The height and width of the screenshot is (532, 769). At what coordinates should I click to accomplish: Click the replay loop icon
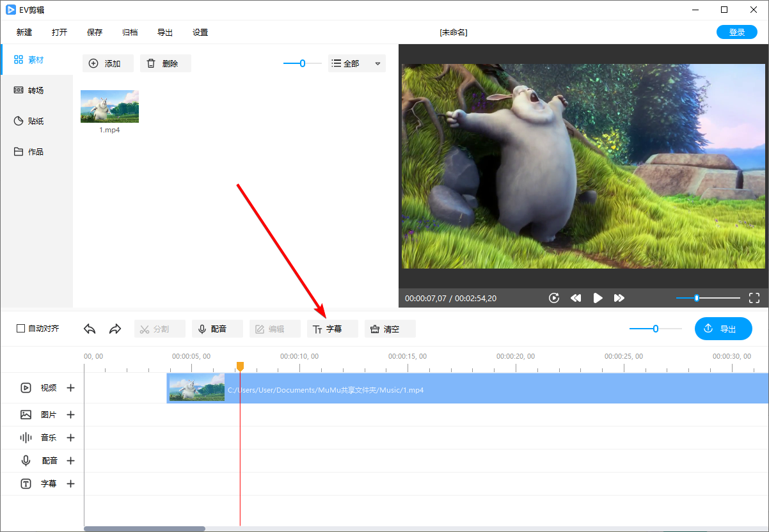(554, 298)
